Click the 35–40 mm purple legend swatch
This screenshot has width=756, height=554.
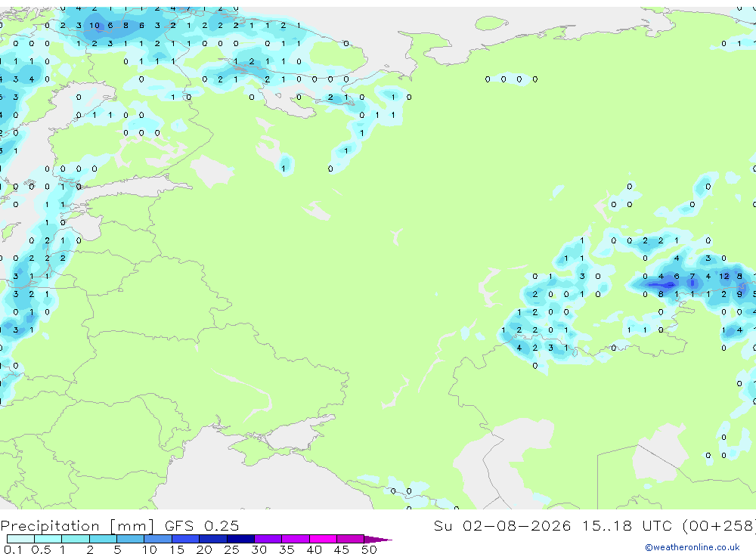coord(296,539)
